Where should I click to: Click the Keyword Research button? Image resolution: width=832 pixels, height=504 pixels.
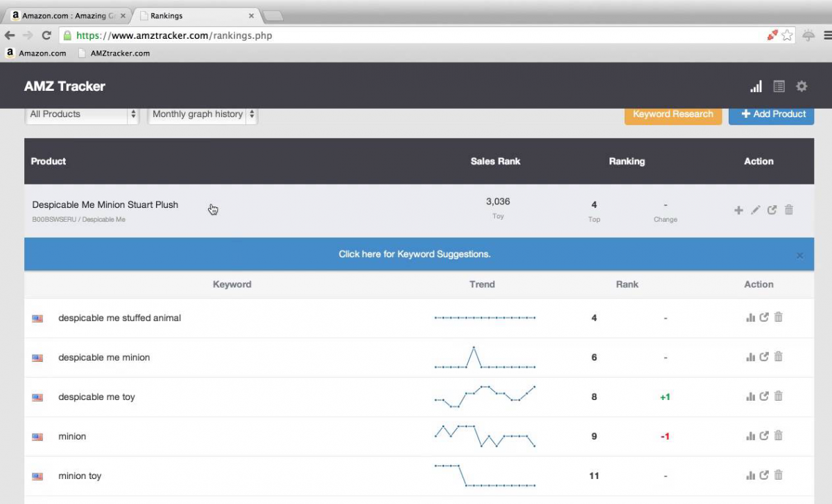673,114
